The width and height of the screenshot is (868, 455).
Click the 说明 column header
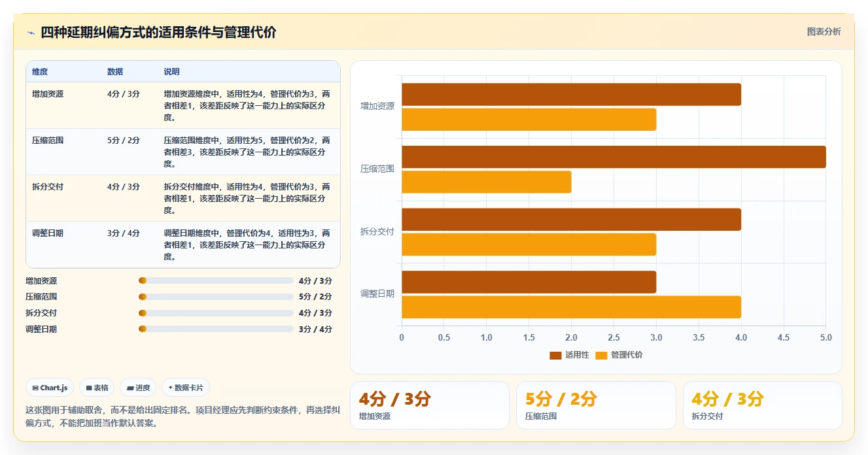coord(171,72)
